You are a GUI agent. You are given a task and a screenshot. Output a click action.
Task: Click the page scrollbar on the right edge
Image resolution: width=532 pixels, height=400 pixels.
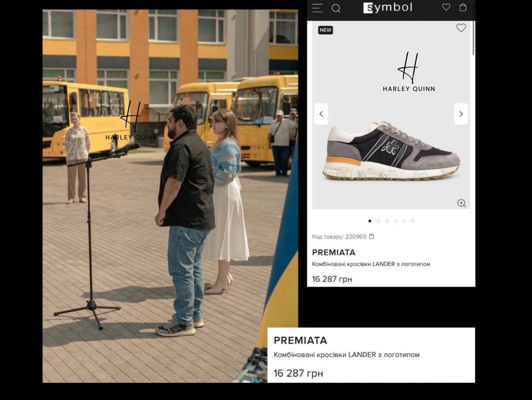pyautogui.click(x=474, y=29)
